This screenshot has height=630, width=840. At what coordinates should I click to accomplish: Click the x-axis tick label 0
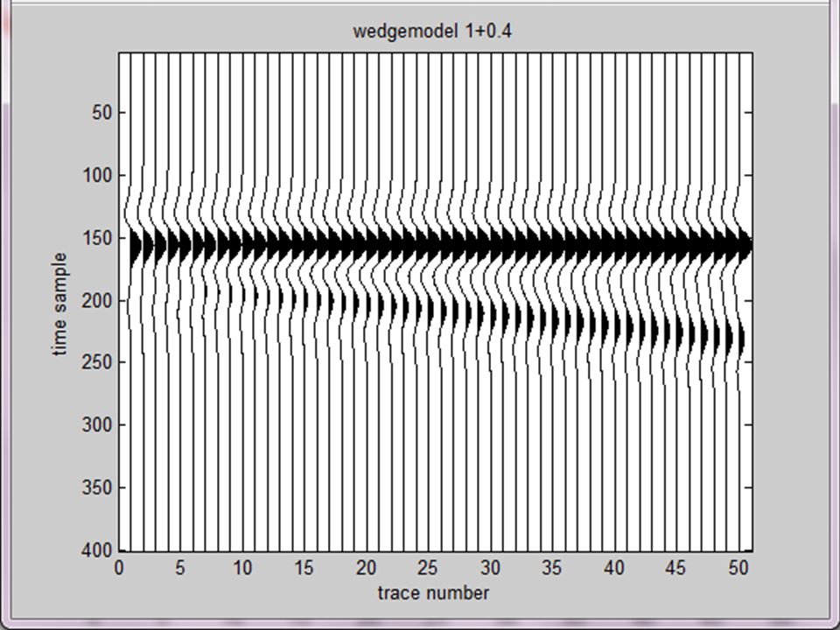(x=119, y=568)
